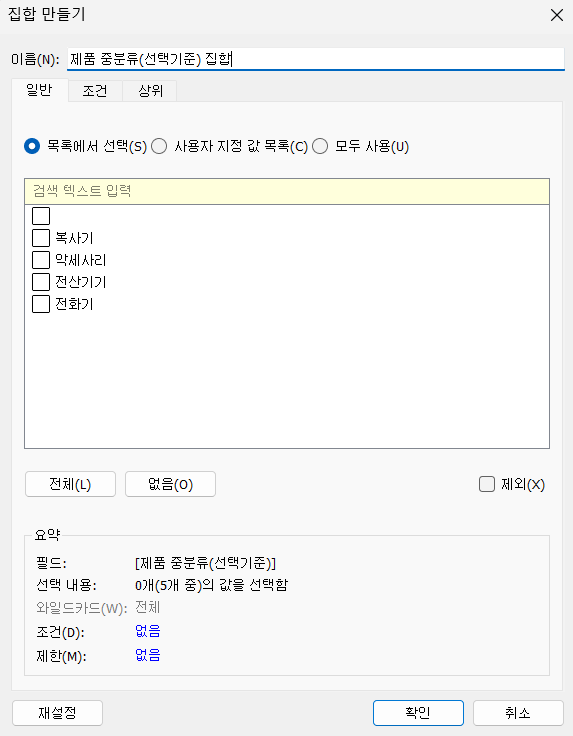Select the 일반 tab
The width and height of the screenshot is (573, 736).
coord(39,90)
